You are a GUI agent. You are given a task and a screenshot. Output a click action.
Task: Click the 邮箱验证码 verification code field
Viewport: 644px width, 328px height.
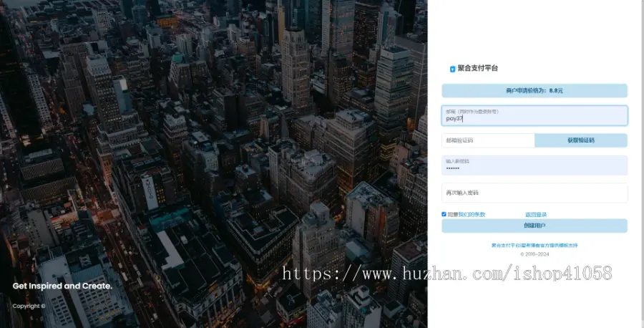[x=488, y=140]
